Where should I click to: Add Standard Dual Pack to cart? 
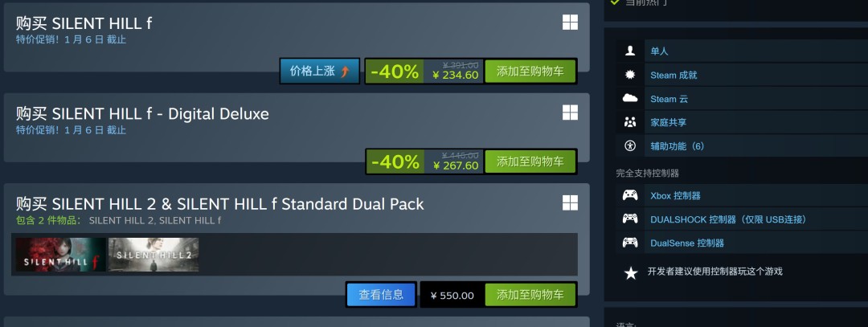click(530, 295)
